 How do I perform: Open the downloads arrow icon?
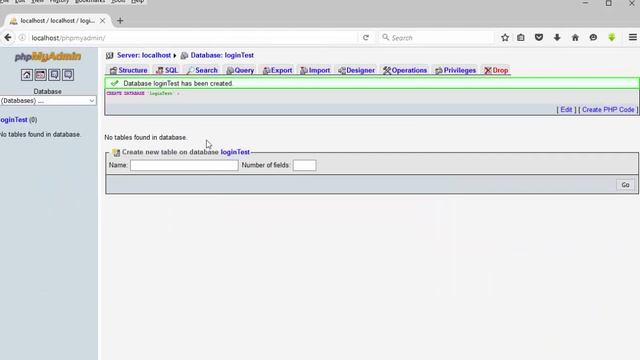point(557,38)
